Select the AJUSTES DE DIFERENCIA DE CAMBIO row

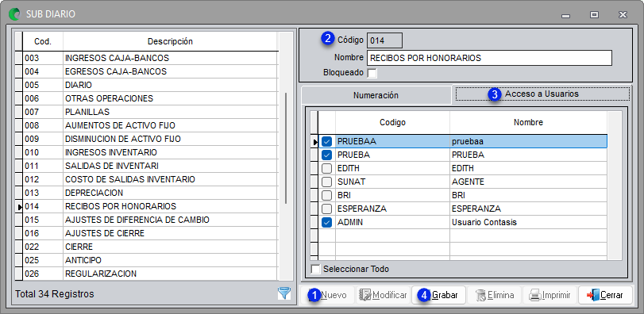(x=150, y=220)
